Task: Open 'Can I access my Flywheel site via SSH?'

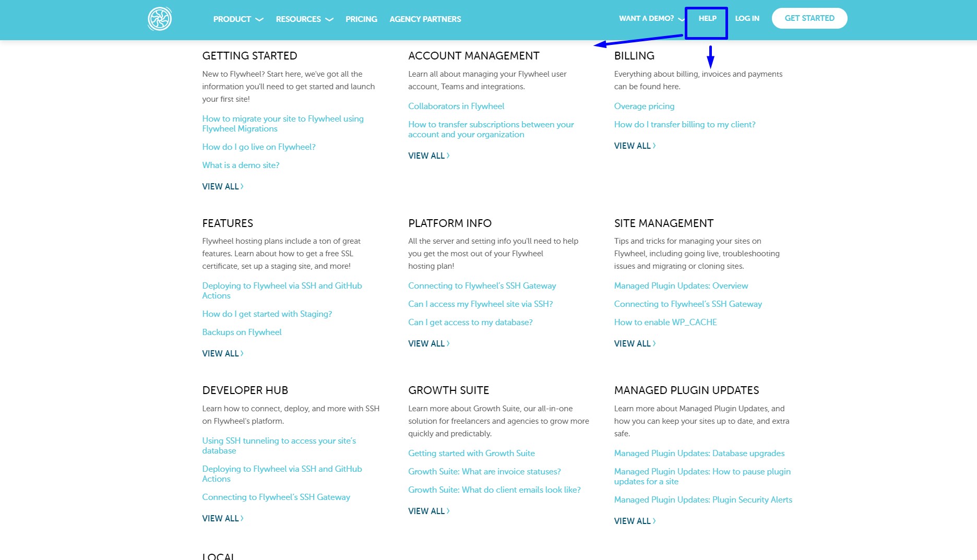Action: pyautogui.click(x=481, y=304)
